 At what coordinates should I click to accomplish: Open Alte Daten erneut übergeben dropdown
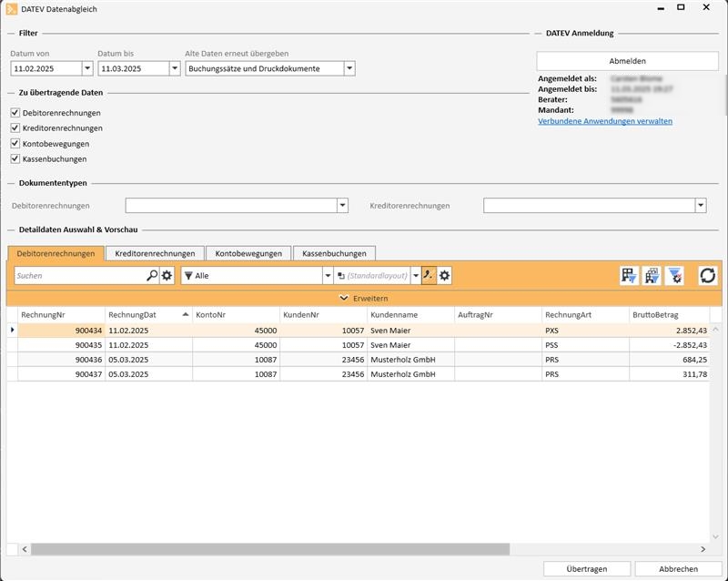click(x=349, y=68)
